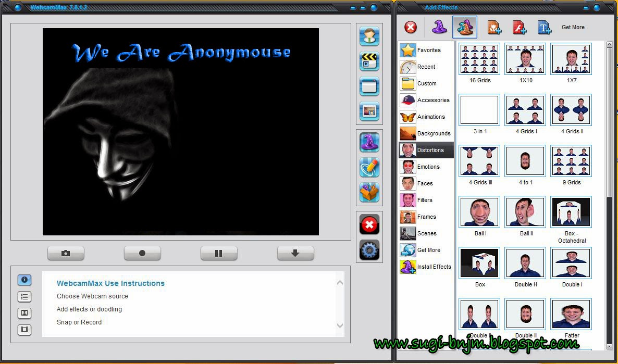Open the Custom category
Screen dimensions: 618x364
click(x=426, y=83)
